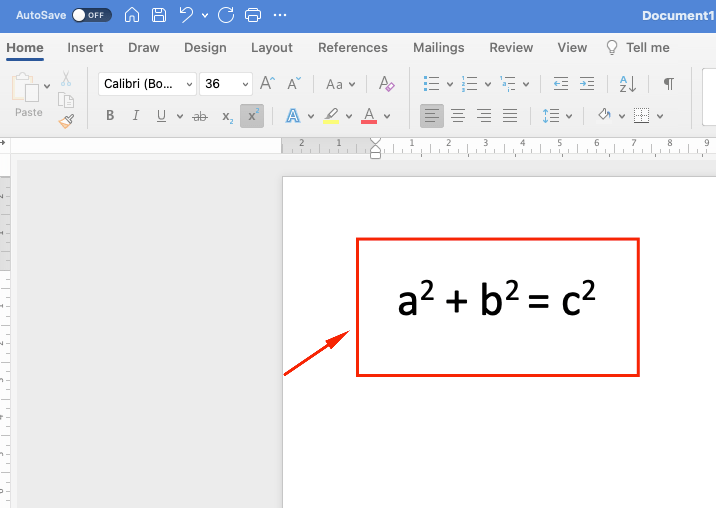Click the indent marker on ruler
The width and height of the screenshot is (716, 508).
[375, 148]
